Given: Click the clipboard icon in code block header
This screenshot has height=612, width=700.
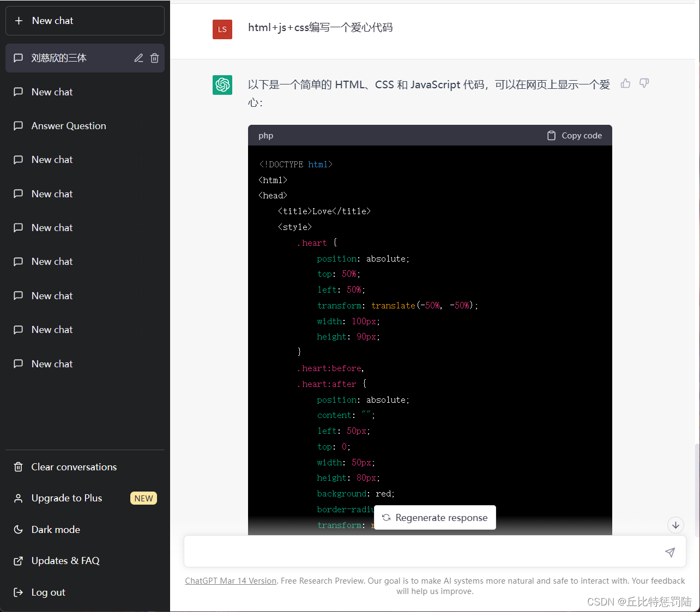Looking at the screenshot, I should click(x=551, y=136).
